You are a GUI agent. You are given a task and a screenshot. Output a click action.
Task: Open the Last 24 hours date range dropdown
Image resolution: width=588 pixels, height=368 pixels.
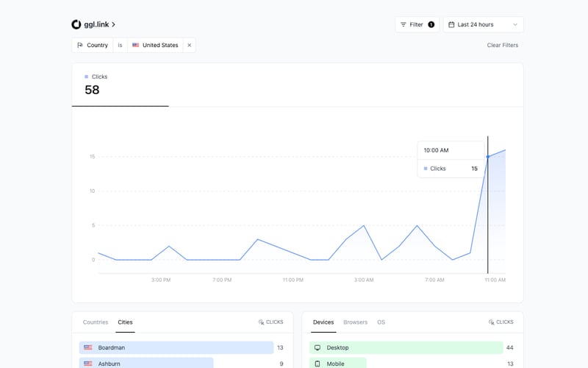(483, 24)
